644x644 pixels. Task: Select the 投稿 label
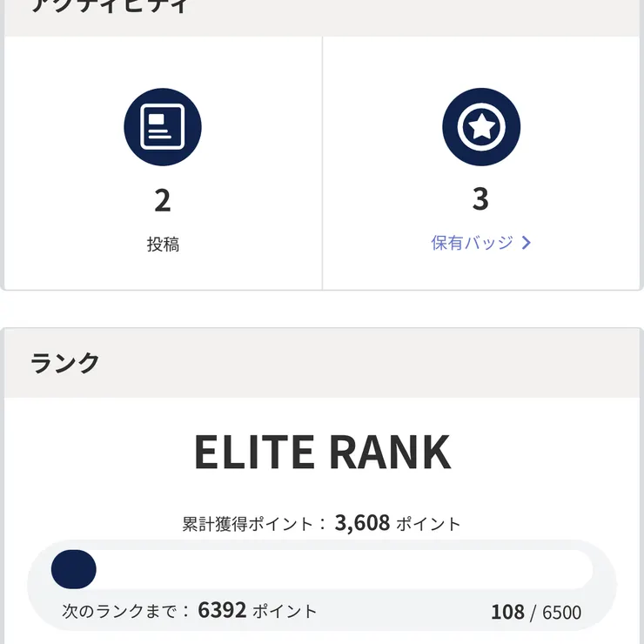[163, 245]
